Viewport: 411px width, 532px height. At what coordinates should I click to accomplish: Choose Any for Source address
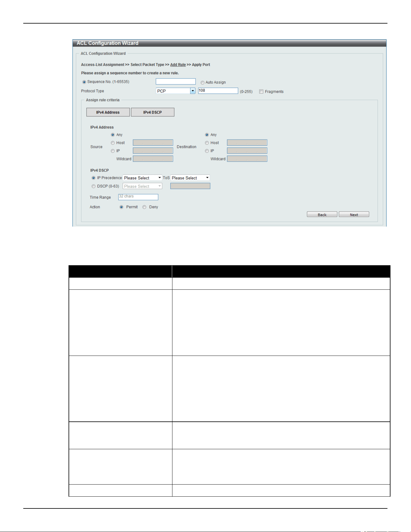113,135
